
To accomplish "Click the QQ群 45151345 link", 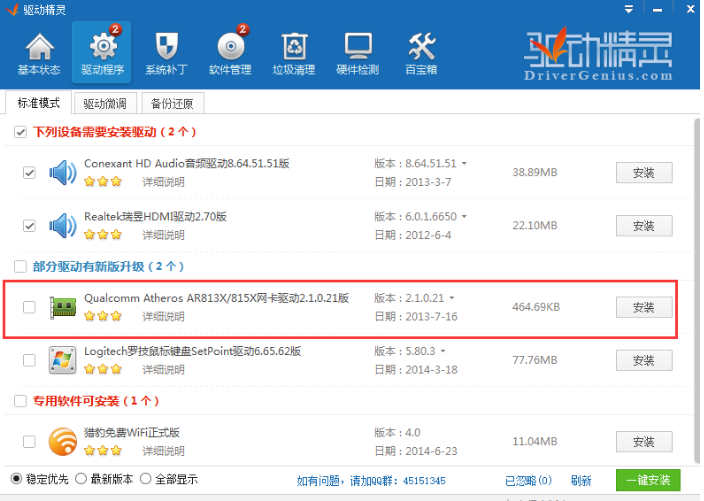I will tap(371, 481).
